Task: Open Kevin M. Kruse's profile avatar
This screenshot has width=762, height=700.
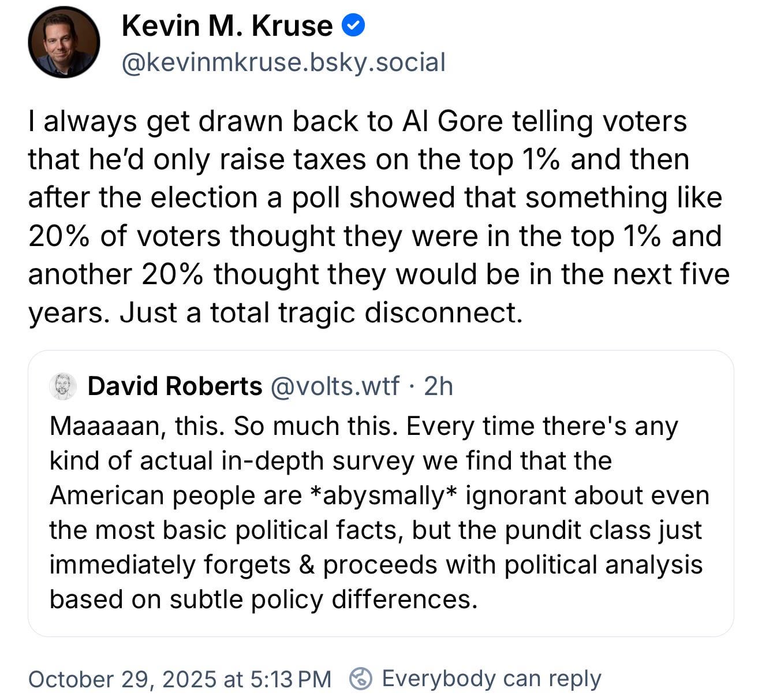Action: 63,42
